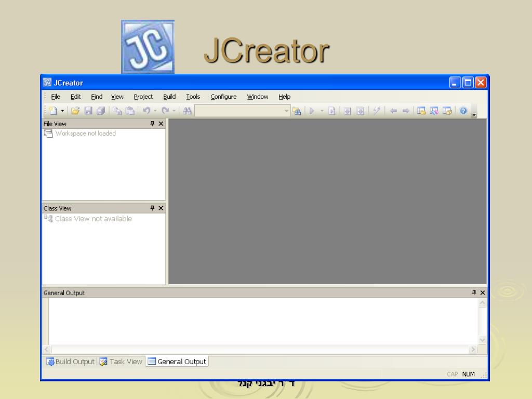Click the Find binoculars icon
Screen dimensions: 532x399
pyautogui.click(x=187, y=111)
